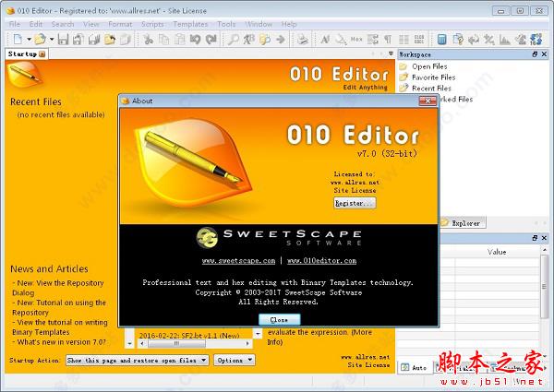The image size is (554, 392).
Task: Click the Checksum toolbar icon
Action: pos(521,39)
